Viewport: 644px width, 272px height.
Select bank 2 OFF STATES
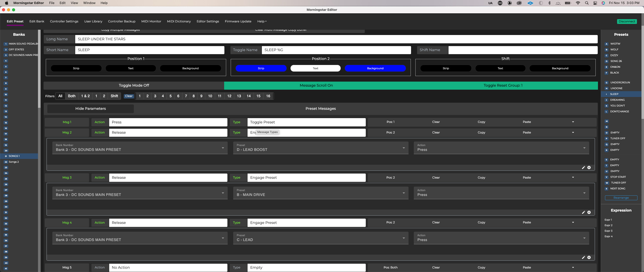click(16, 50)
